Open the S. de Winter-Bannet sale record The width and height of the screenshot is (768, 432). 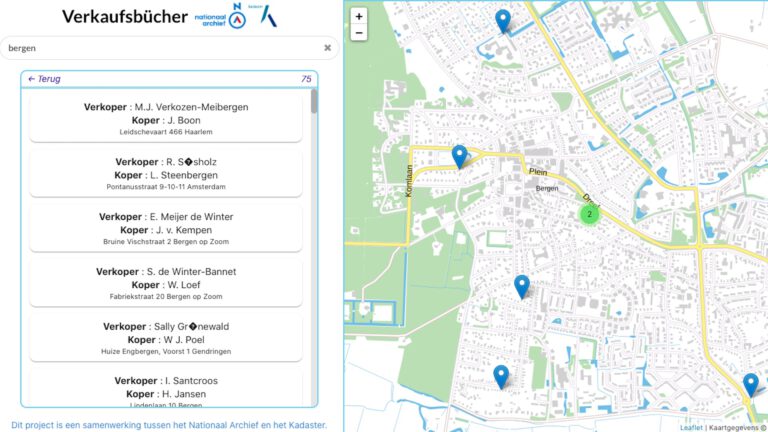[166, 283]
